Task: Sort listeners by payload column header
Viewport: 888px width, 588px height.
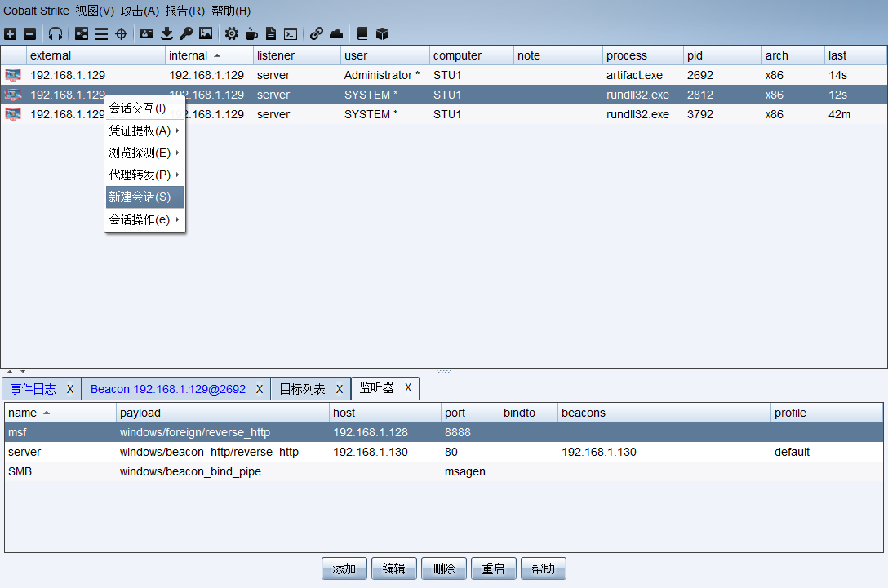Action: point(223,413)
